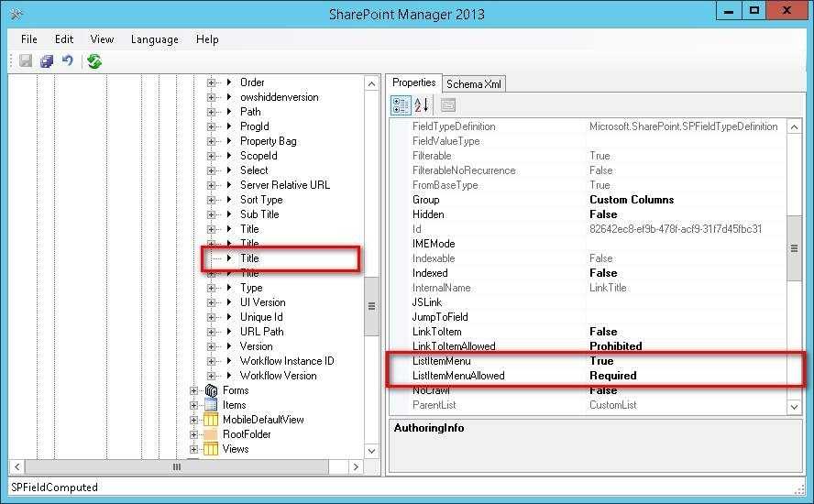Select the Sort Type field

[261, 200]
